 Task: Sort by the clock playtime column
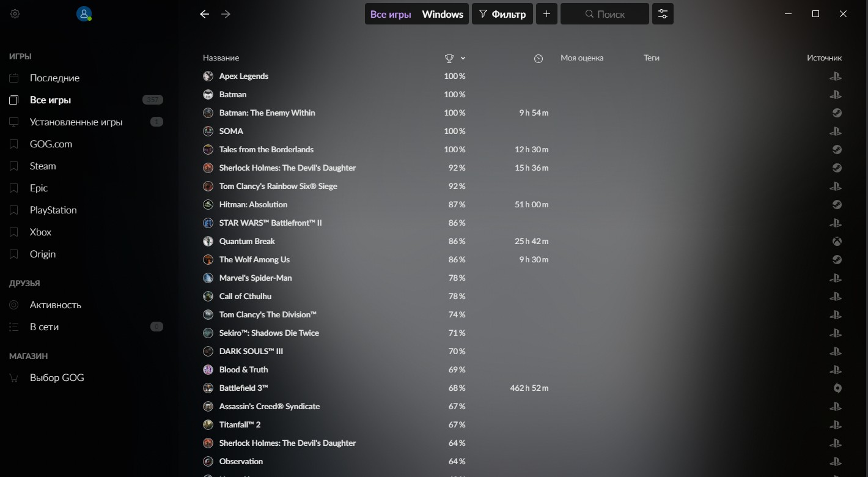539,58
